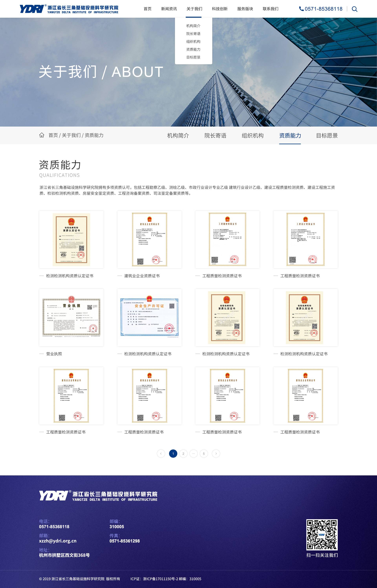Go to next page using the right arrow

pyautogui.click(x=216, y=454)
